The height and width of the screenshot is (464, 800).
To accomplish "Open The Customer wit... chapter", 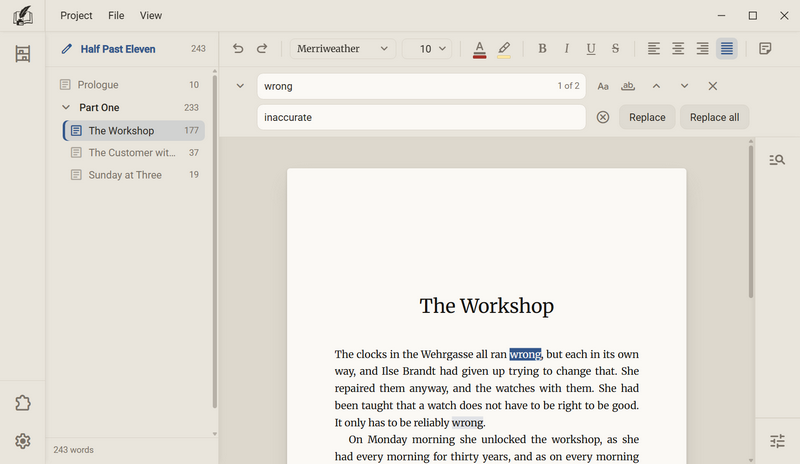I will pos(134,153).
